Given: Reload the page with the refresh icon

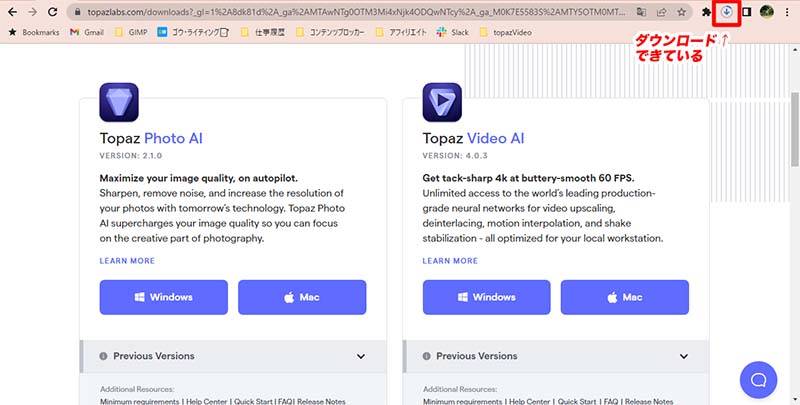Looking at the screenshot, I should click(x=52, y=12).
